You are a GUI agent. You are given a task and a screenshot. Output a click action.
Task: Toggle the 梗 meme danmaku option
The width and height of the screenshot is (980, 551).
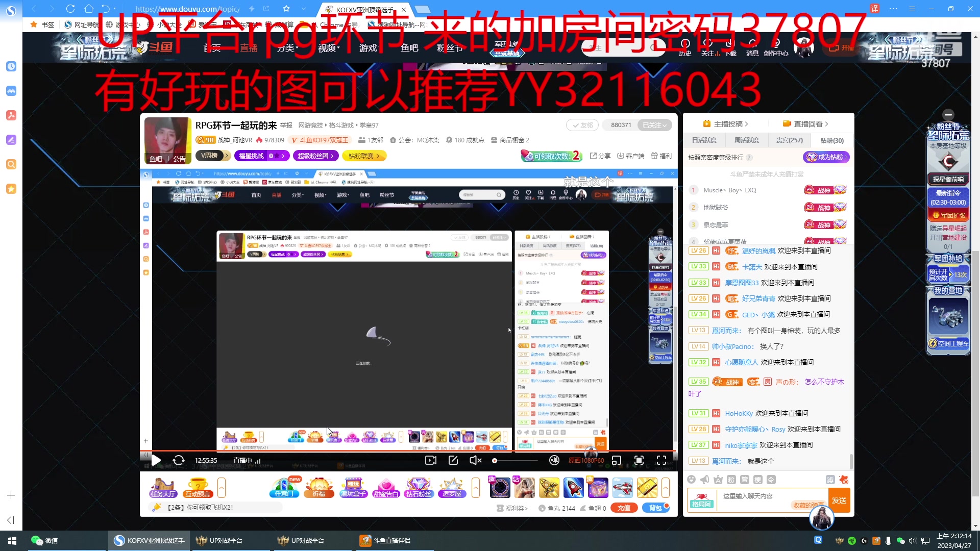tap(758, 480)
